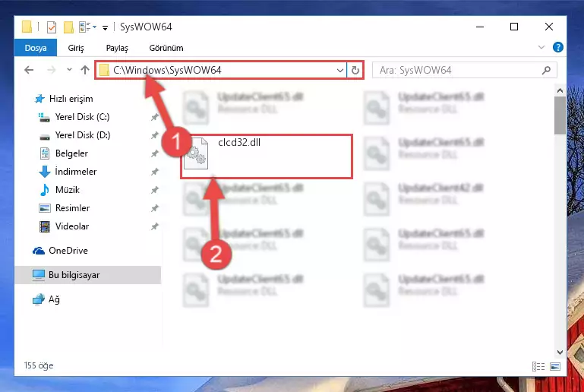Click pin icon next to Yerel Disk (D:)

[155, 136]
